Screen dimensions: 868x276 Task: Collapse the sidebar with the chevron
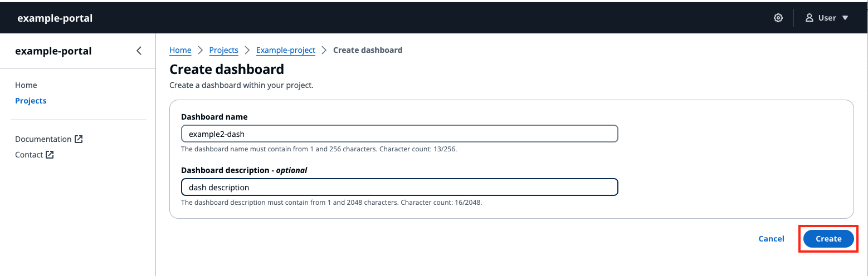pyautogui.click(x=139, y=51)
